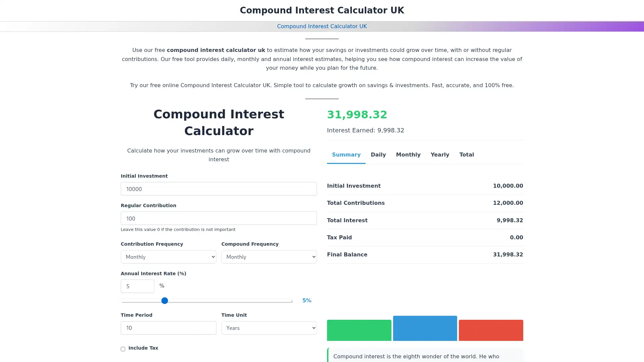Click the blue bar in the chart
Viewport: 644px width, 362px height.
pyautogui.click(x=425, y=328)
